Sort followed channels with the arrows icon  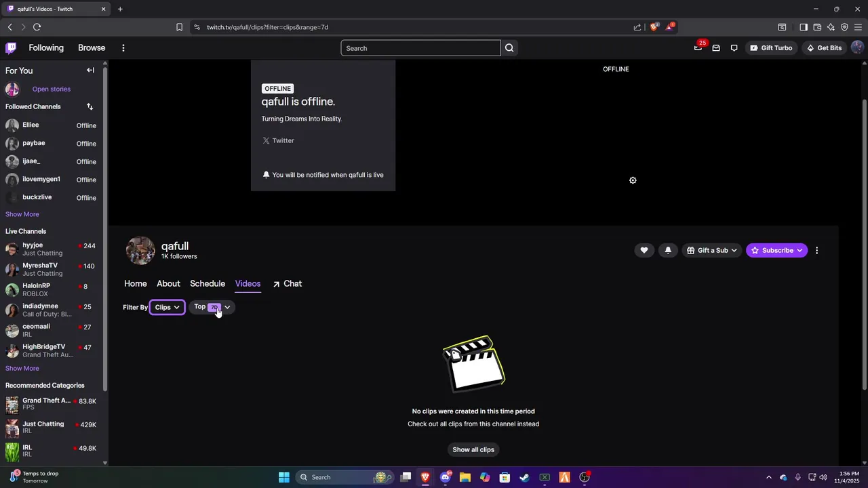[90, 106]
